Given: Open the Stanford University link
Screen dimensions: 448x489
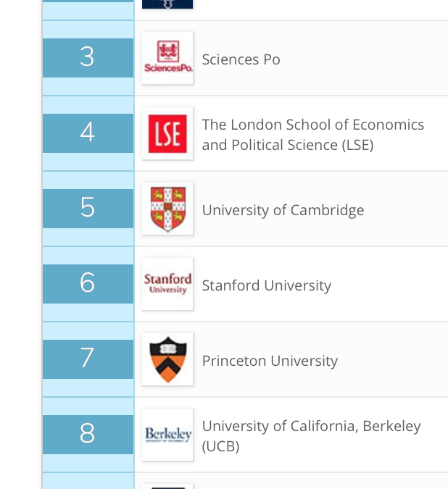Looking at the screenshot, I should pyautogui.click(x=266, y=285).
